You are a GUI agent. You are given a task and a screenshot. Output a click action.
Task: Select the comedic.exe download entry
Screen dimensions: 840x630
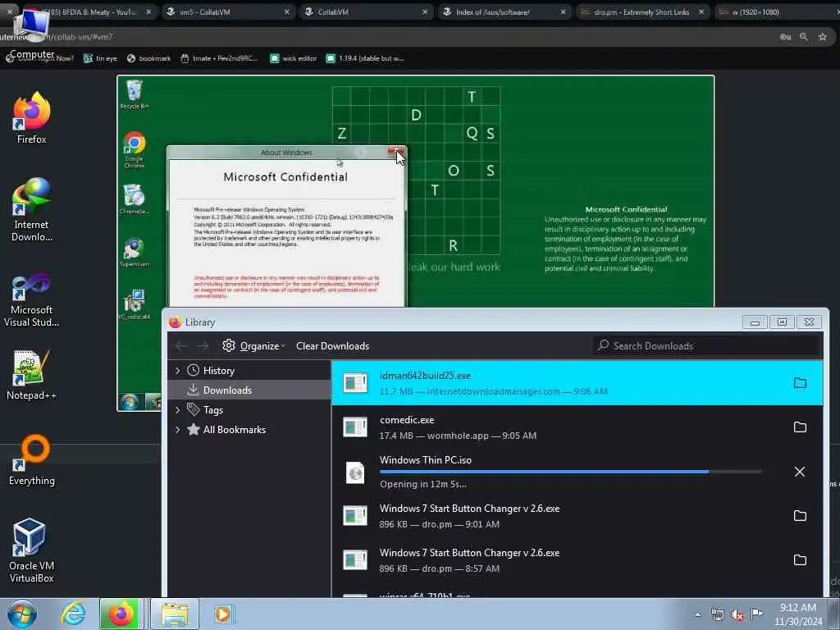pos(577,427)
